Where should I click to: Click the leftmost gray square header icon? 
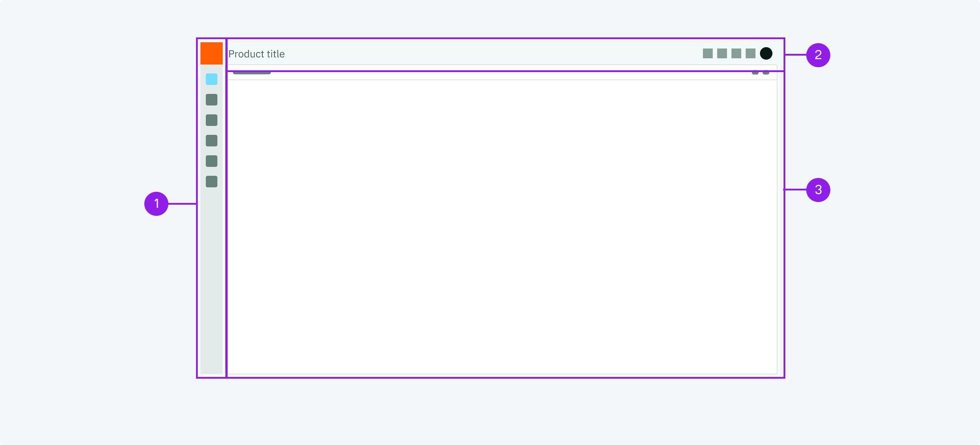[708, 53]
